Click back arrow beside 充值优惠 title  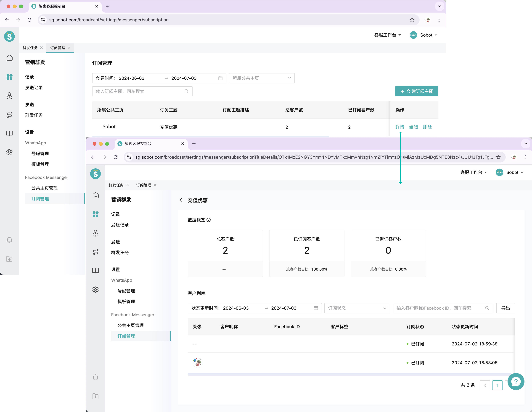(181, 200)
